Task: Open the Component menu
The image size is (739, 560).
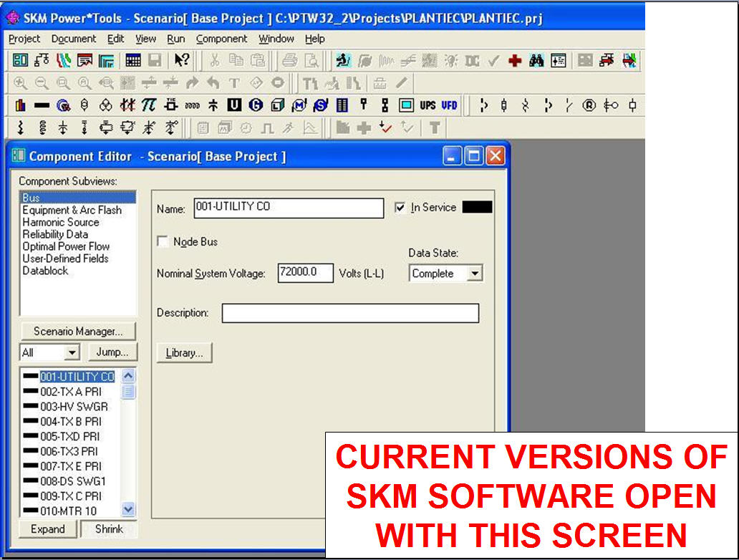Action: click(x=221, y=39)
